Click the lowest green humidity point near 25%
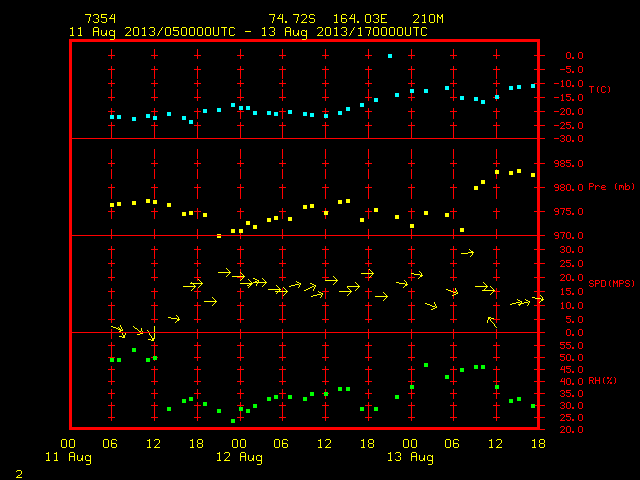This screenshot has width=640, height=480. click(233, 421)
